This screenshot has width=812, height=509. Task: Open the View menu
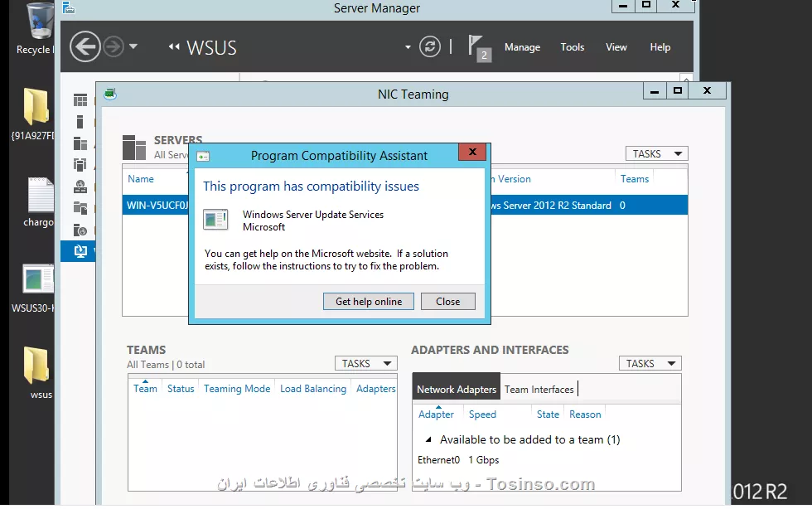(616, 47)
